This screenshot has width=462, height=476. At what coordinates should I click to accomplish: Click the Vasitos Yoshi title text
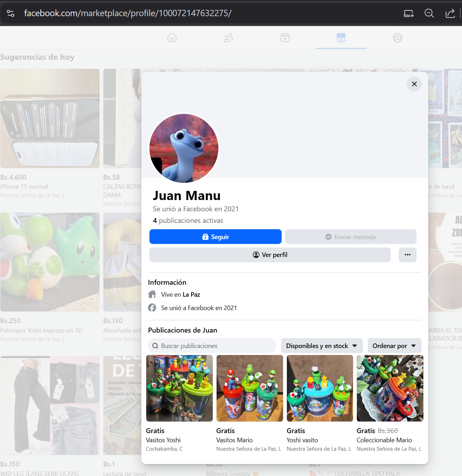coord(163,440)
